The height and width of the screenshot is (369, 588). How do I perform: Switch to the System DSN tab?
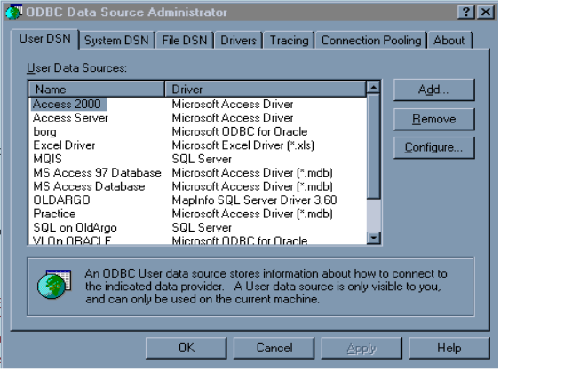pos(118,40)
